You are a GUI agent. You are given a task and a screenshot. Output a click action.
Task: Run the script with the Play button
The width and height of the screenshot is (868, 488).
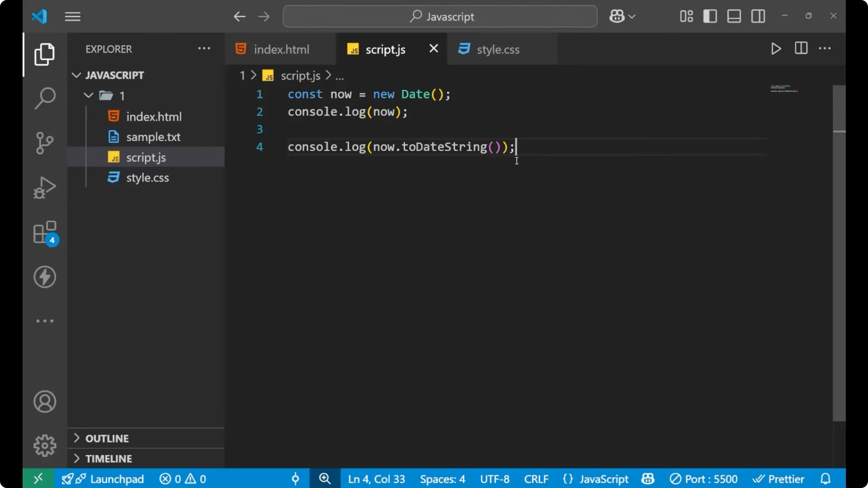tap(776, 49)
